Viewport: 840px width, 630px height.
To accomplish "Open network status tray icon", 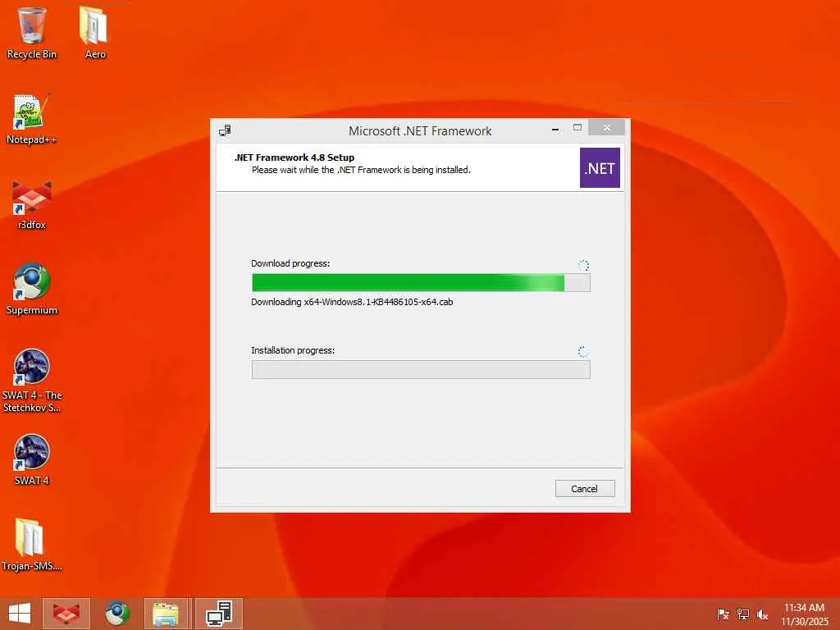I will coord(742,614).
